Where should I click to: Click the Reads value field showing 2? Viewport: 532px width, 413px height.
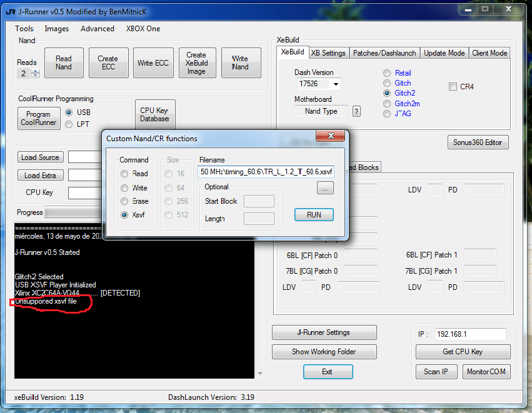(23, 73)
